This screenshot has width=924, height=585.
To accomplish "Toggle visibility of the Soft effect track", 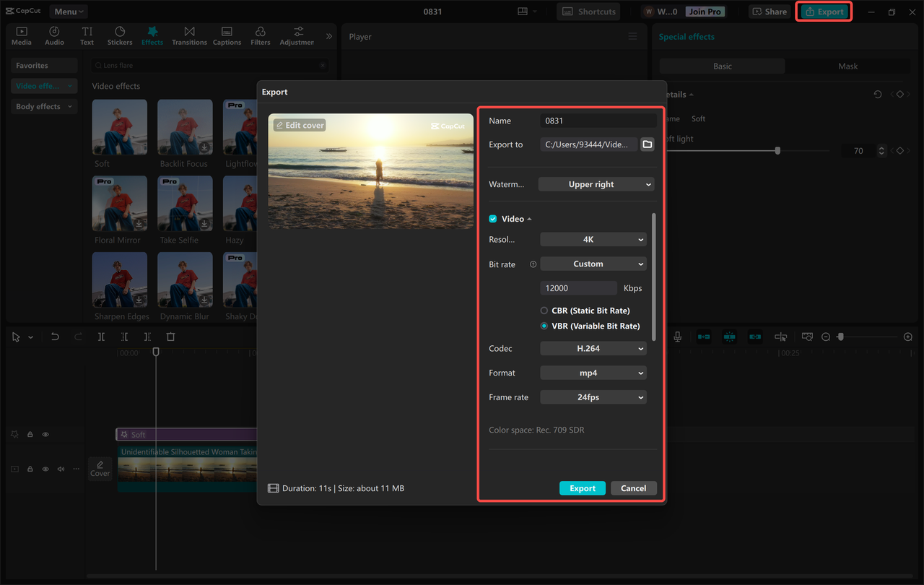I will pos(45,434).
